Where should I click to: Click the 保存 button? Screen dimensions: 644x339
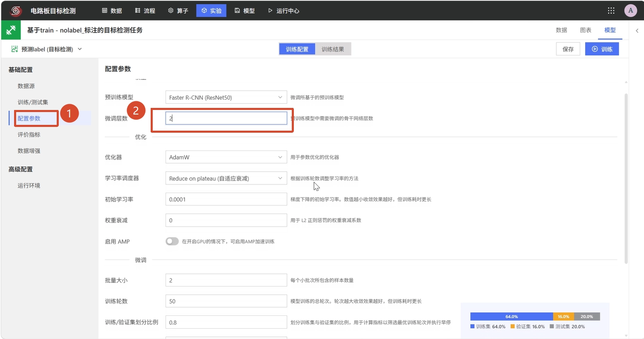click(568, 49)
